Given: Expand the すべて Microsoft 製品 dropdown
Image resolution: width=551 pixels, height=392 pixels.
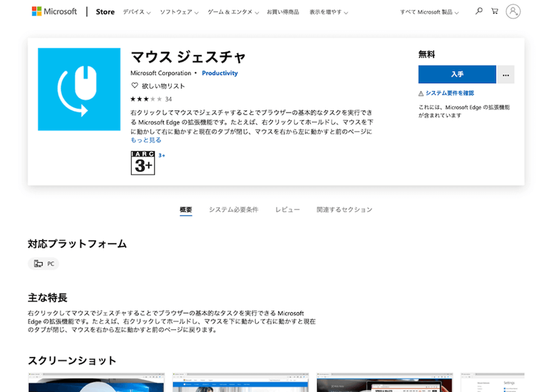Looking at the screenshot, I should point(429,12).
